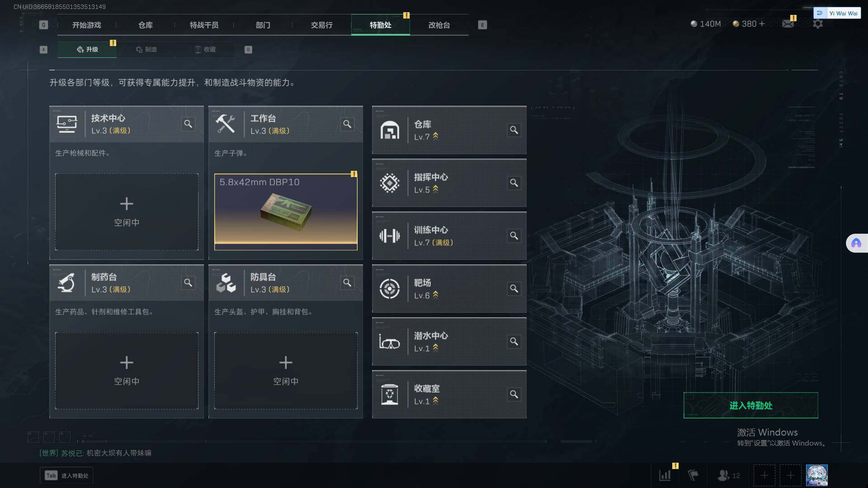868x488 pixels.
Task: Click the 进入特勤处 green button
Action: pyautogui.click(x=750, y=405)
